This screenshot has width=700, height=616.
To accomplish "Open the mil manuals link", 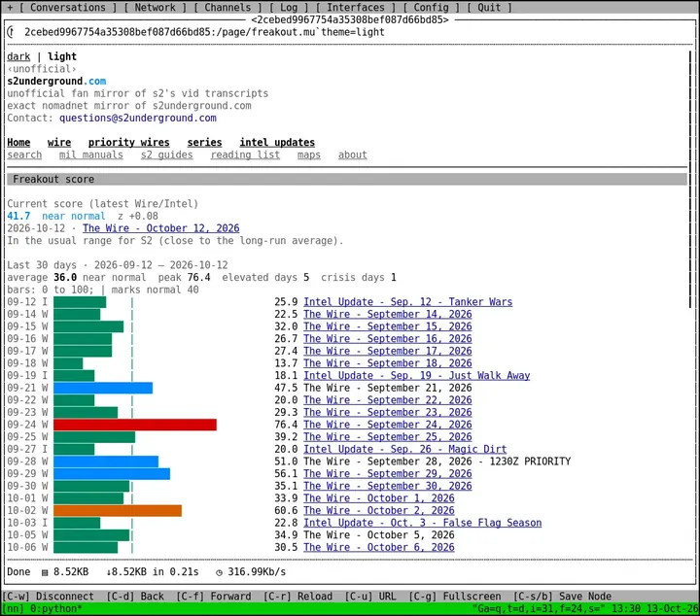I will point(91,154).
